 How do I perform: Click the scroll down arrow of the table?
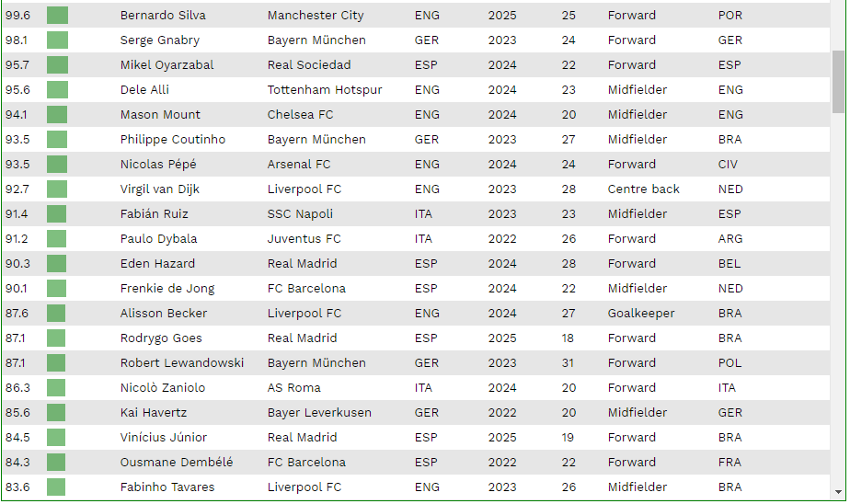(839, 492)
